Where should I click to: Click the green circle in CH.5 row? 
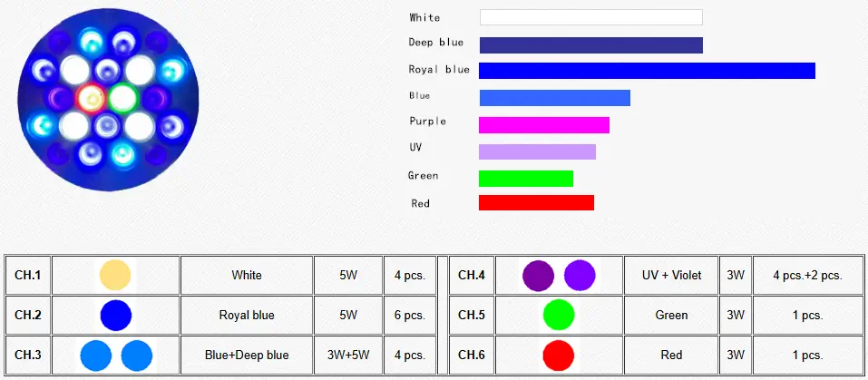[x=559, y=316]
